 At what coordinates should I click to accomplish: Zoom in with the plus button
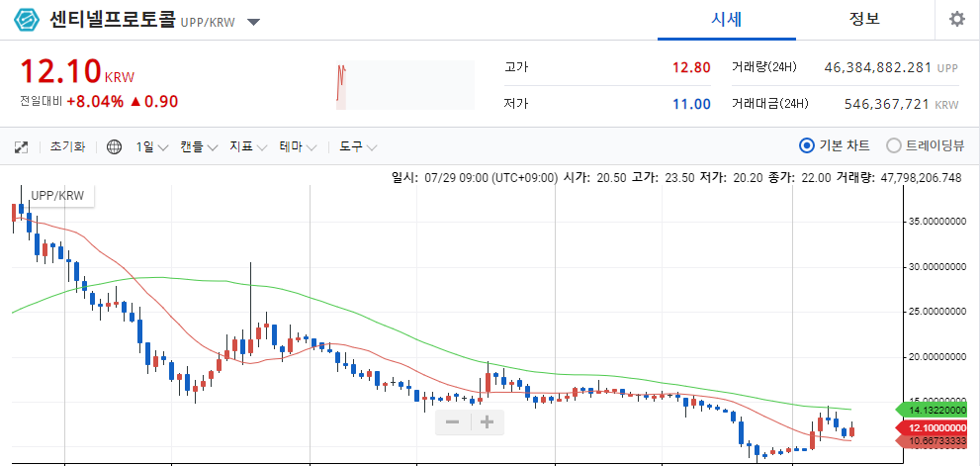click(487, 422)
